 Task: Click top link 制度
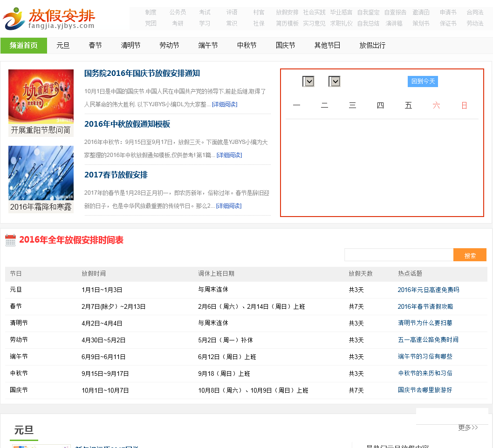pos(151,12)
